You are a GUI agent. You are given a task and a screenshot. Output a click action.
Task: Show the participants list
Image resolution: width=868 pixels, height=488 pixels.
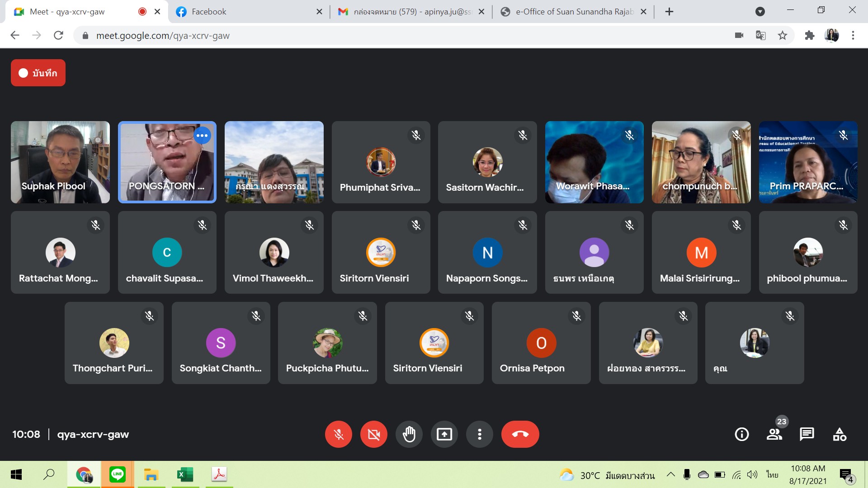point(774,434)
